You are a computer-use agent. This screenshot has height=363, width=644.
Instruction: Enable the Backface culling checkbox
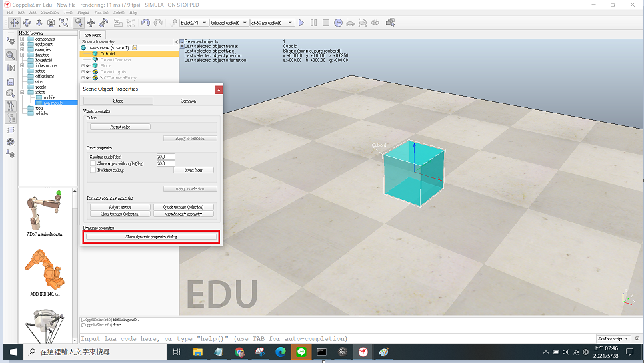(x=93, y=170)
